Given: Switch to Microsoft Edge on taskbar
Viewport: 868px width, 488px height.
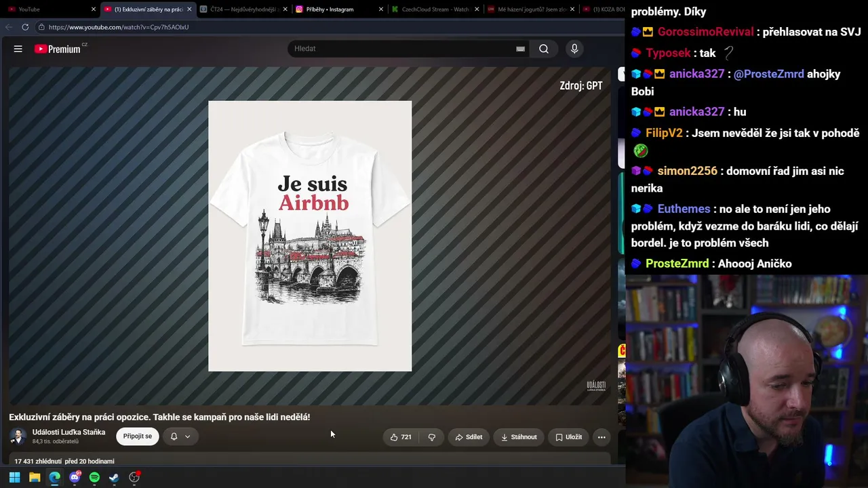Looking at the screenshot, I should 54,477.
